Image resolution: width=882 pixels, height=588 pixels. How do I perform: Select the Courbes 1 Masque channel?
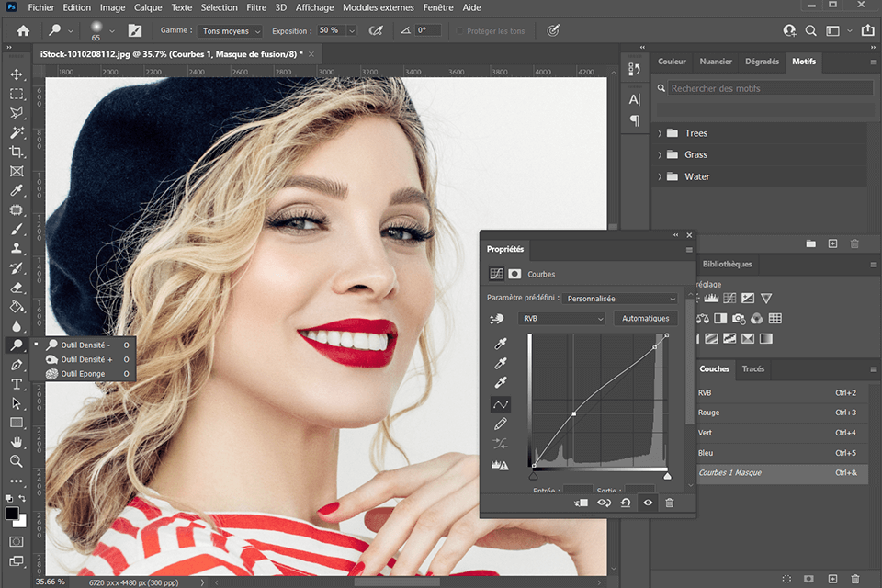782,472
